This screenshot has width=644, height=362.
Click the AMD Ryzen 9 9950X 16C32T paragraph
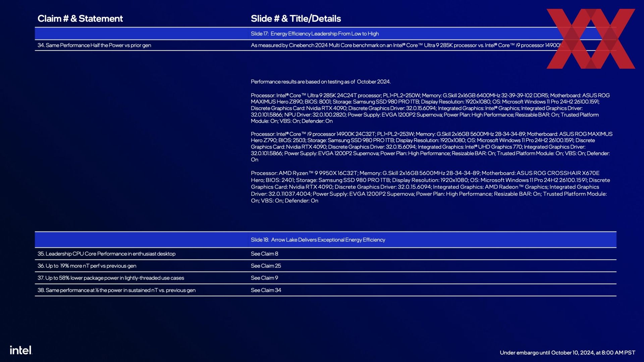point(430,187)
